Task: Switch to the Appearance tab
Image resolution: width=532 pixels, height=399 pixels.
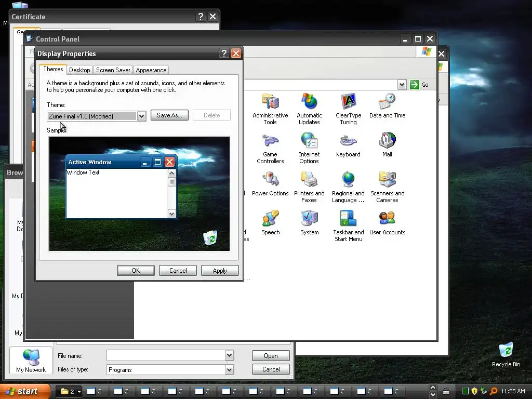Action: coord(151,70)
